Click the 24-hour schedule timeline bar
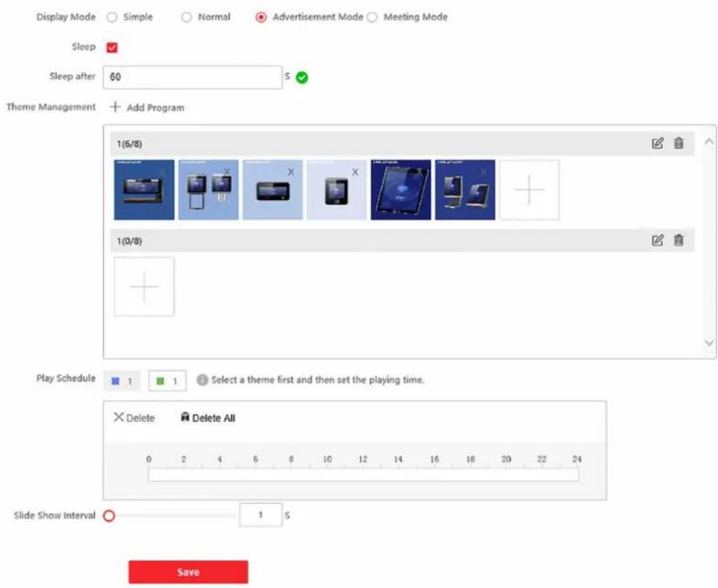Image resolution: width=718 pixels, height=588 pixels. (x=363, y=474)
